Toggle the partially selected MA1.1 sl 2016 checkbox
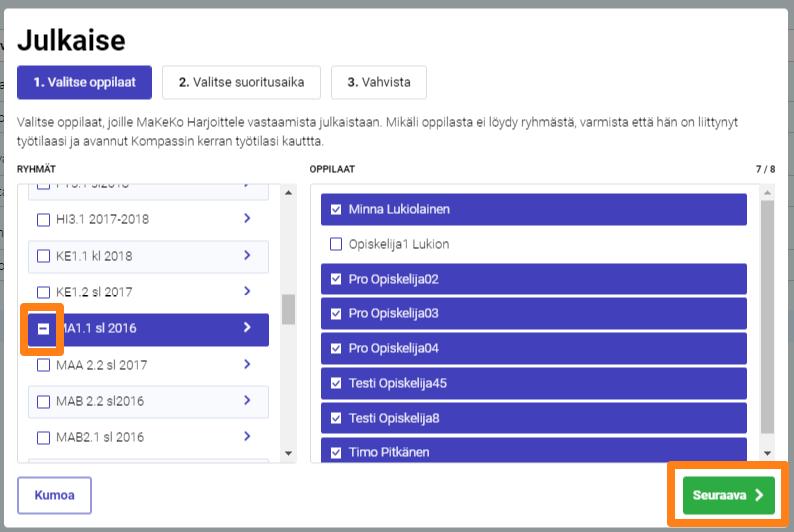The image size is (794, 532). pyautogui.click(x=44, y=329)
